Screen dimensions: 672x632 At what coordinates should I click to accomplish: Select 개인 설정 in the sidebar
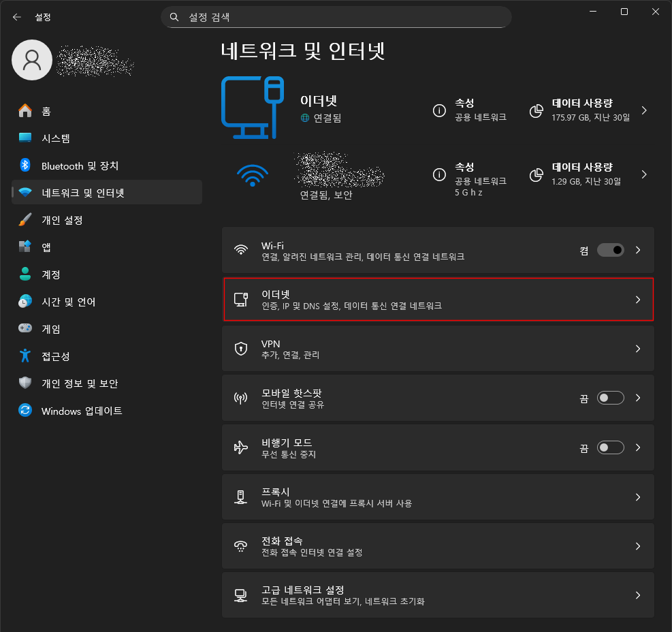coord(107,220)
